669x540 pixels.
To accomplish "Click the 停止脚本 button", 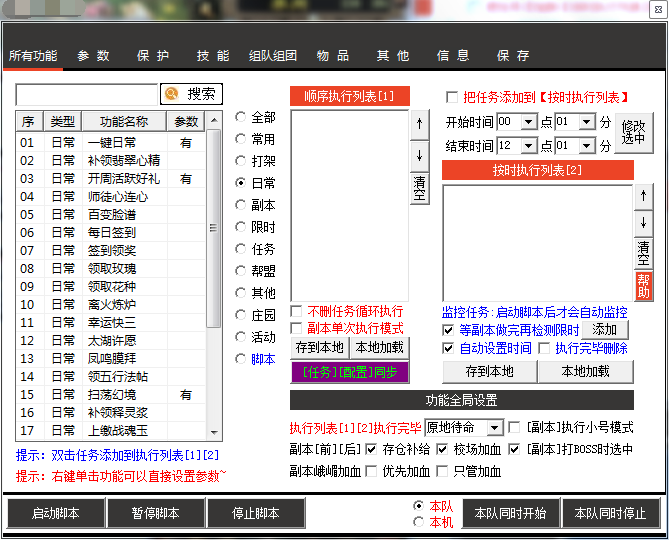I will (256, 513).
